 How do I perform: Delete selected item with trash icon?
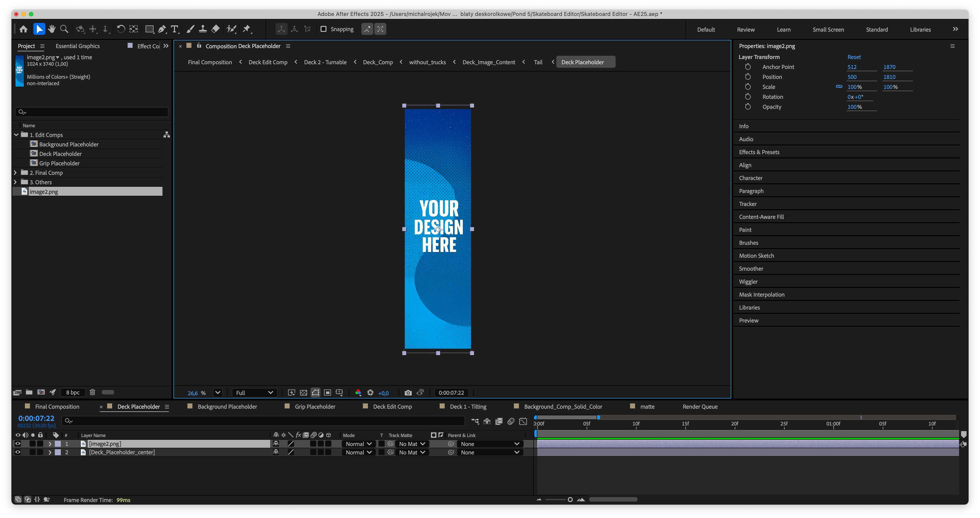pyautogui.click(x=92, y=392)
